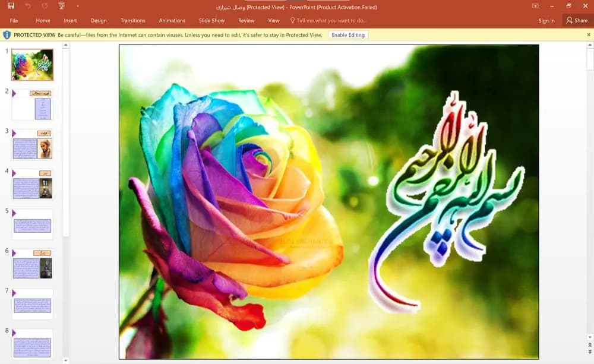This screenshot has height=364, width=594.
Task: Click the Save icon in the title bar
Action: coord(11,6)
